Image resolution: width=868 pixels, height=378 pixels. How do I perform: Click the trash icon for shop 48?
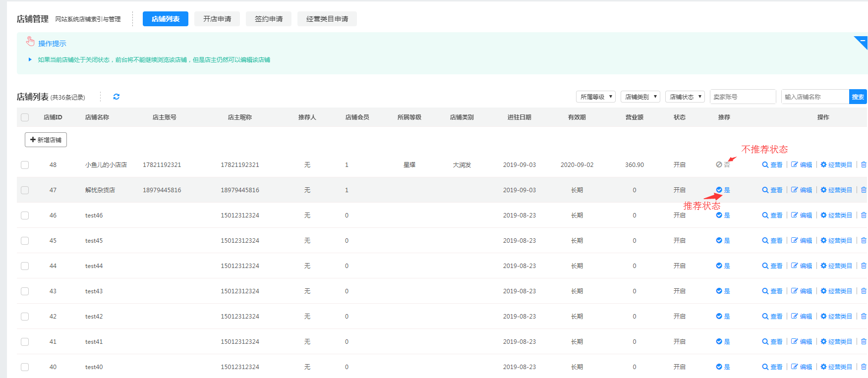864,164
